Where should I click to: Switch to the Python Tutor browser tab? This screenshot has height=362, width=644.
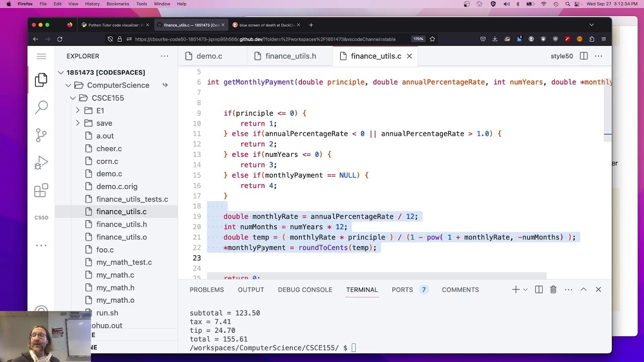tap(115, 25)
